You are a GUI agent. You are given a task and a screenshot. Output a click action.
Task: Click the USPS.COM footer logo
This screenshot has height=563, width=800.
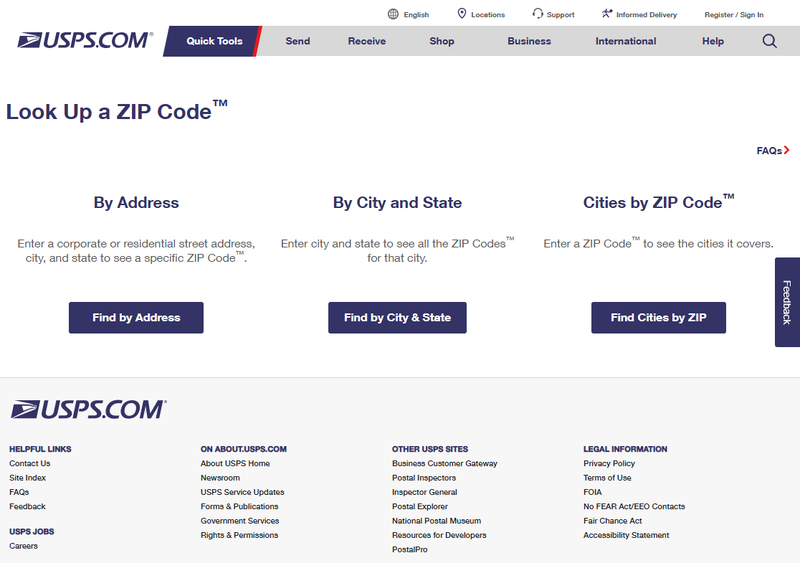point(88,409)
